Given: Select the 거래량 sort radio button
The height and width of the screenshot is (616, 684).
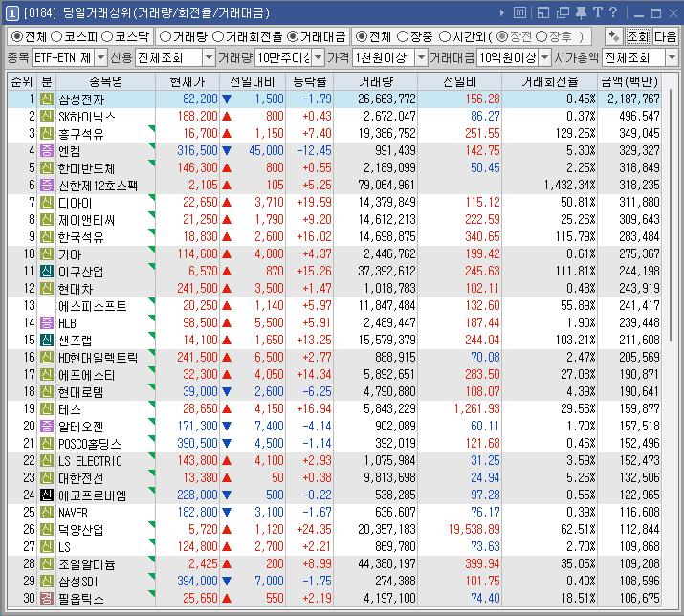Looking at the screenshot, I should pyautogui.click(x=165, y=36).
